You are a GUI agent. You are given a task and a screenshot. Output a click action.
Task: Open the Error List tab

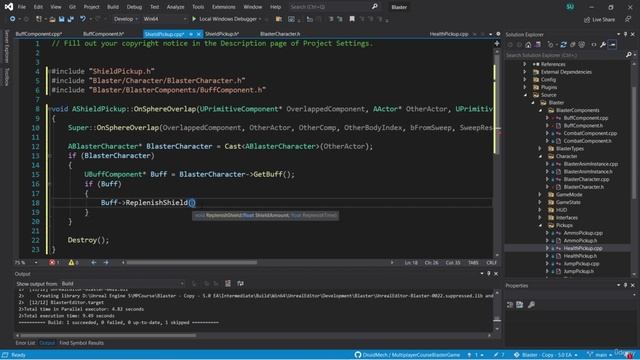(x=25, y=343)
